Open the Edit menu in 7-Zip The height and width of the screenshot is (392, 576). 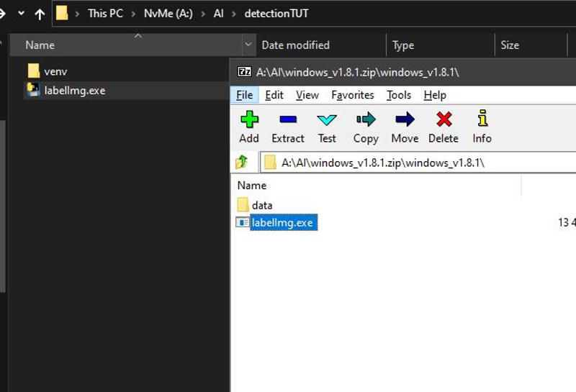(x=274, y=95)
